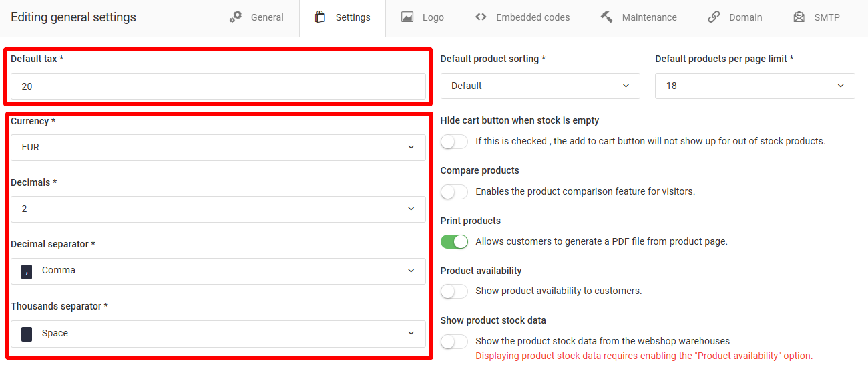Open the Decimal separator dropdown

click(x=218, y=271)
